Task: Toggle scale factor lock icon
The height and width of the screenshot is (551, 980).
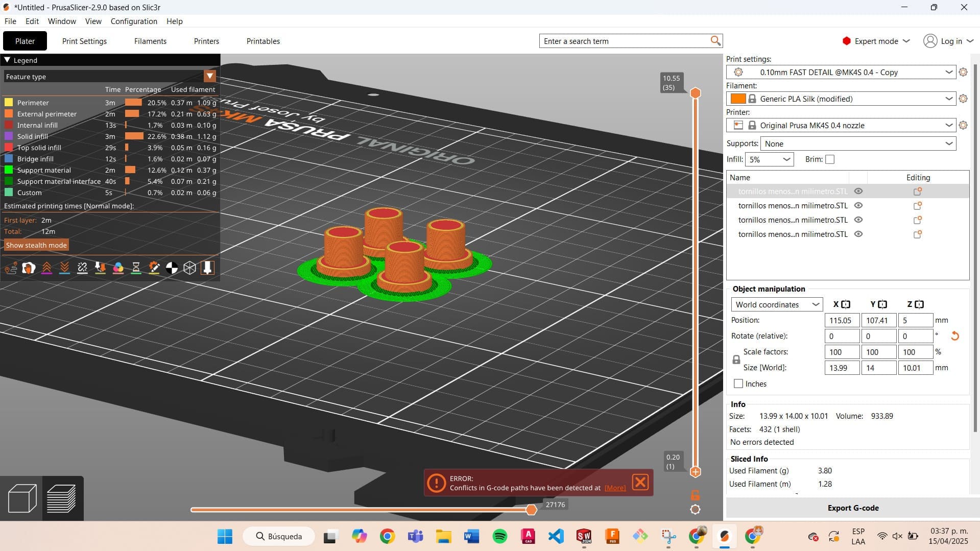Action: pos(736,360)
